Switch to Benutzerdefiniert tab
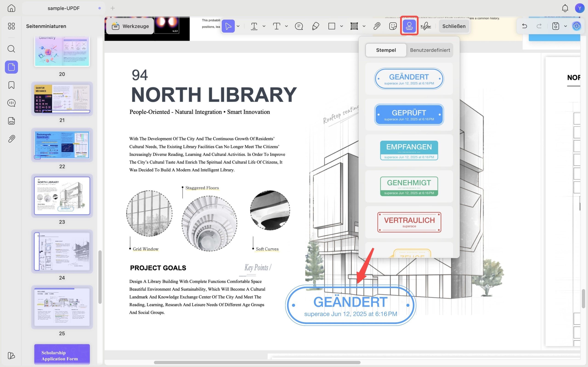The image size is (588, 367). point(430,50)
